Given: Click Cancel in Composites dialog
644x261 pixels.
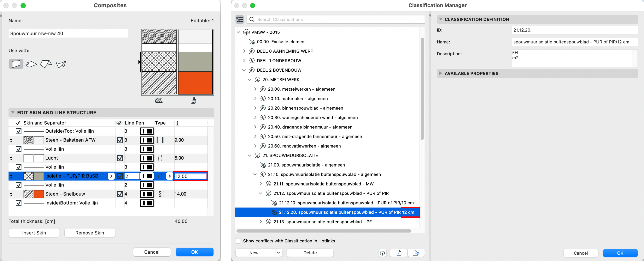Looking at the screenshot, I should click(152, 252).
